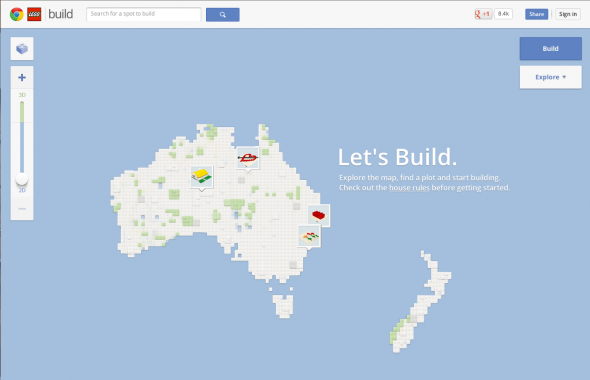Viewport: 590px width, 380px height.
Task: Zoom out with the minus icon
Action: pos(22,208)
